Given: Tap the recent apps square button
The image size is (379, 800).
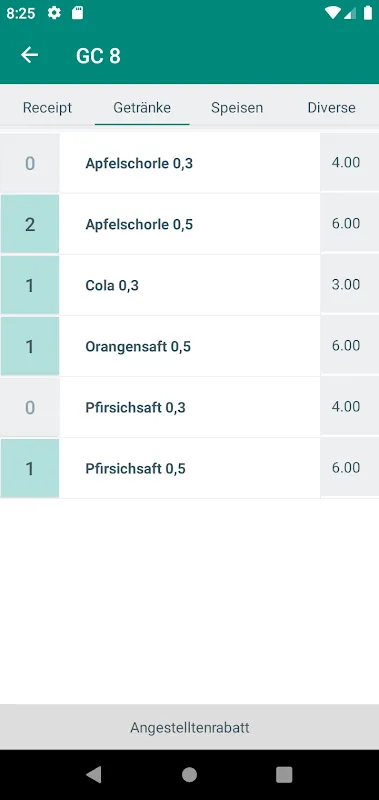Looking at the screenshot, I should (284, 774).
